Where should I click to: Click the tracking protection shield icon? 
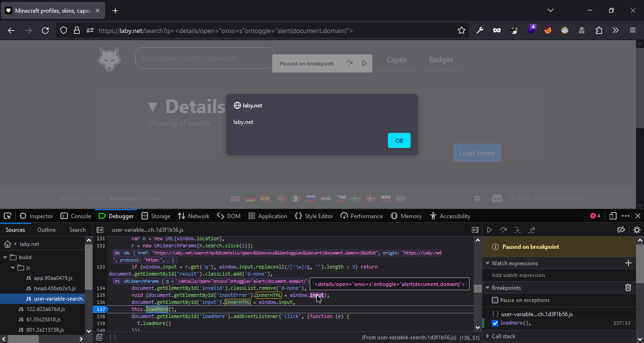pos(64,31)
